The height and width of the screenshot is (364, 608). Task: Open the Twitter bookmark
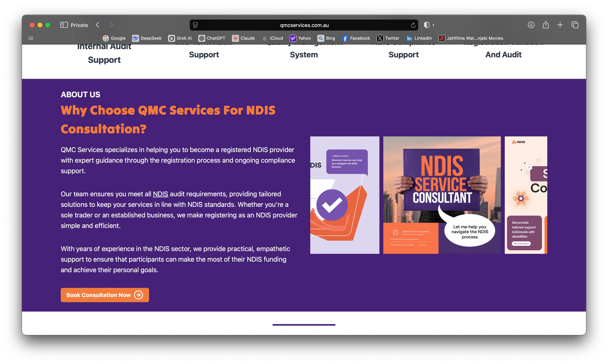(x=388, y=38)
